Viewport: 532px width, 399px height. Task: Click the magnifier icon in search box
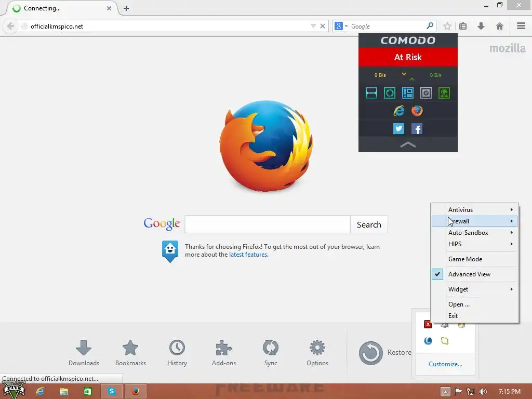(x=430, y=26)
